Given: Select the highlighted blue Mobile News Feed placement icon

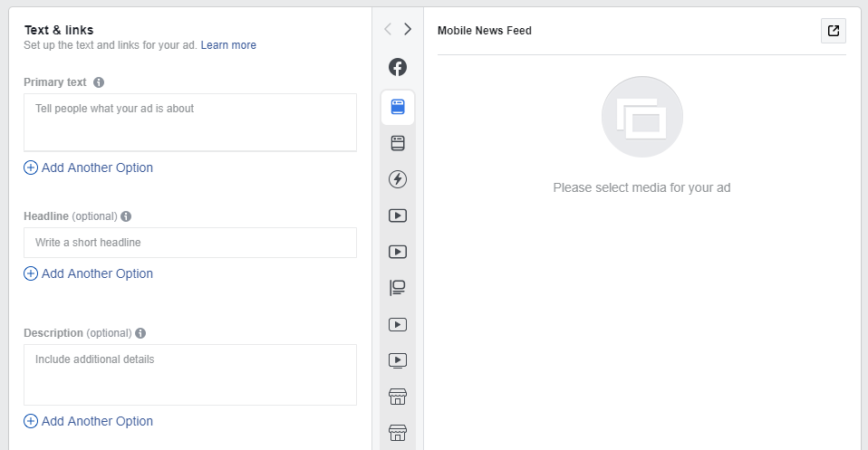Looking at the screenshot, I should (x=398, y=107).
